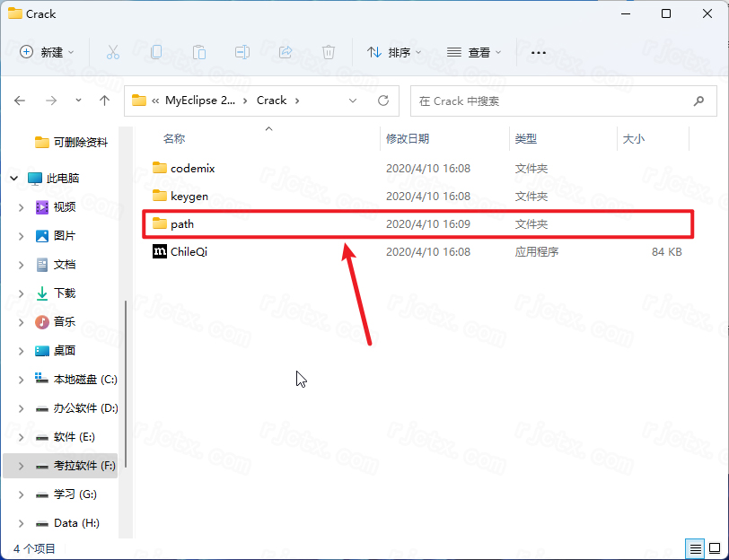729x560 pixels.
Task: Click the Copy icon in toolbar
Action: 156,52
